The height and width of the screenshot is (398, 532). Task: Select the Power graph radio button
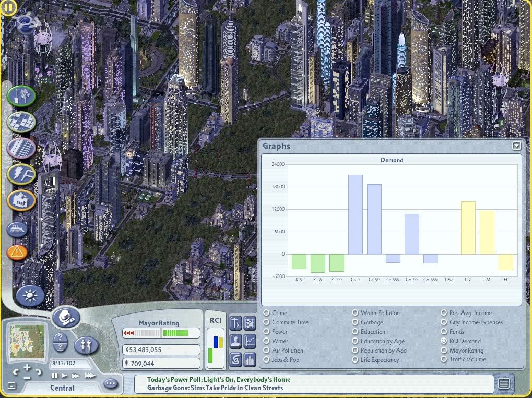point(267,332)
